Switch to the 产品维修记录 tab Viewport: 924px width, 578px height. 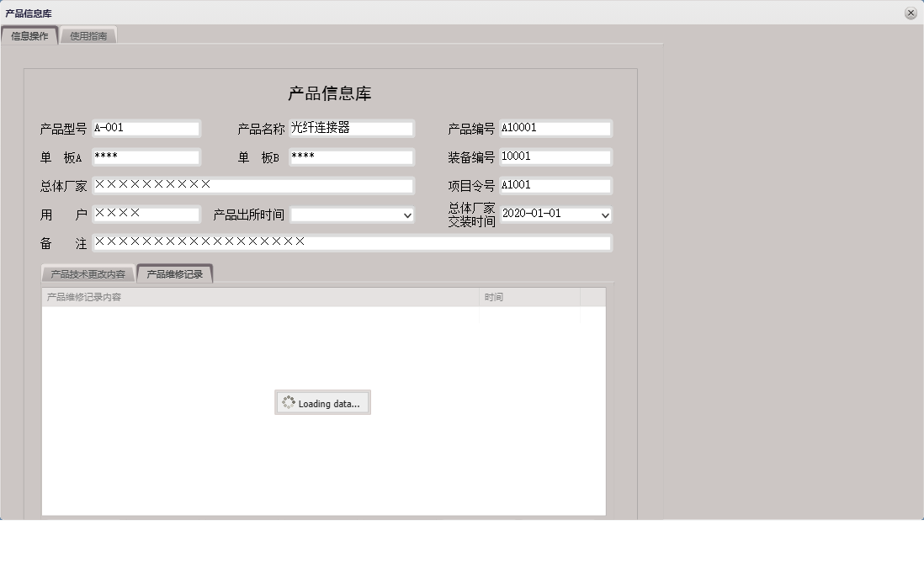pos(174,273)
